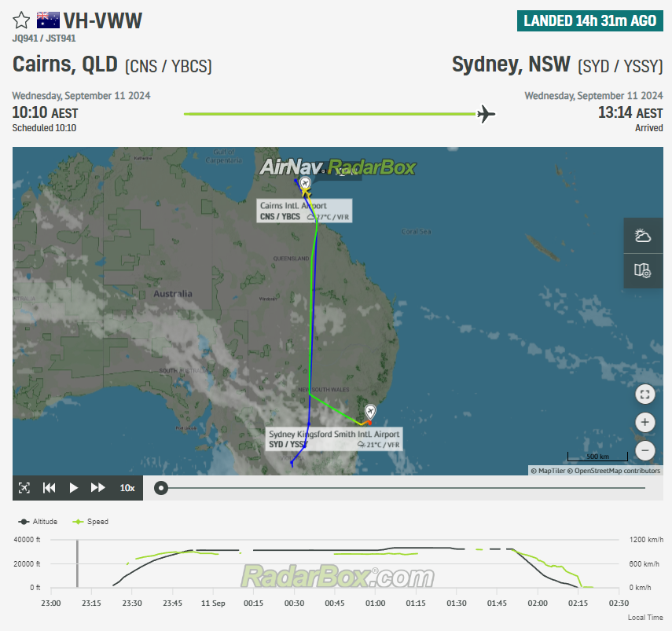Toggle the weather layer on map
672x631 pixels.
click(643, 236)
